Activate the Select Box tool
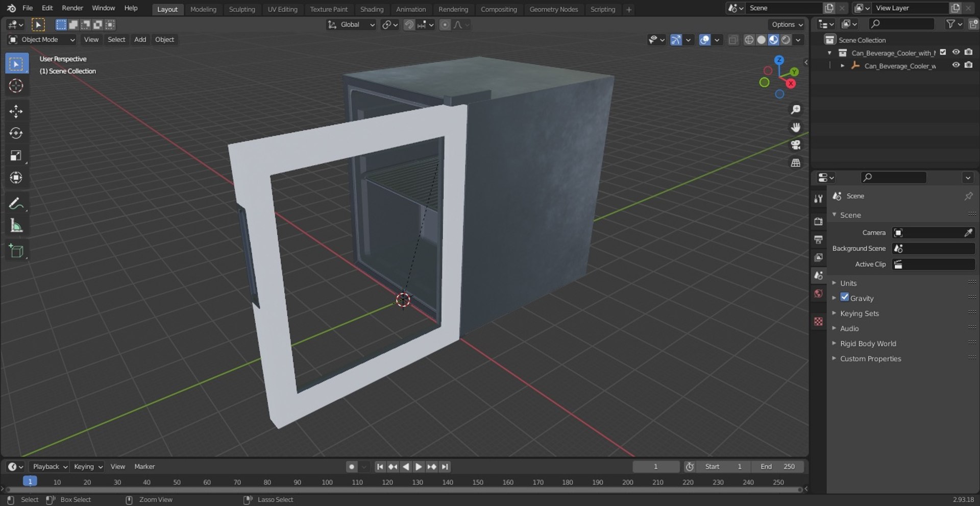Screen dimensions: 980x506 pos(16,64)
